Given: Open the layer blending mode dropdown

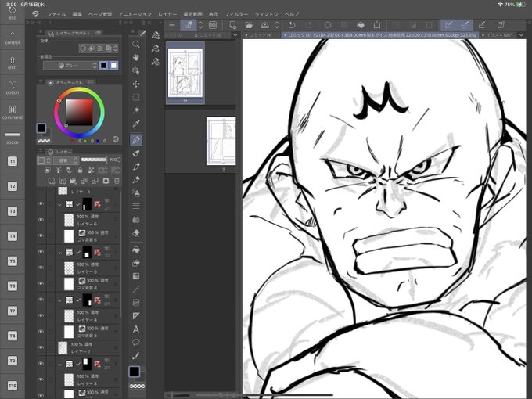Looking at the screenshot, I should [66, 160].
